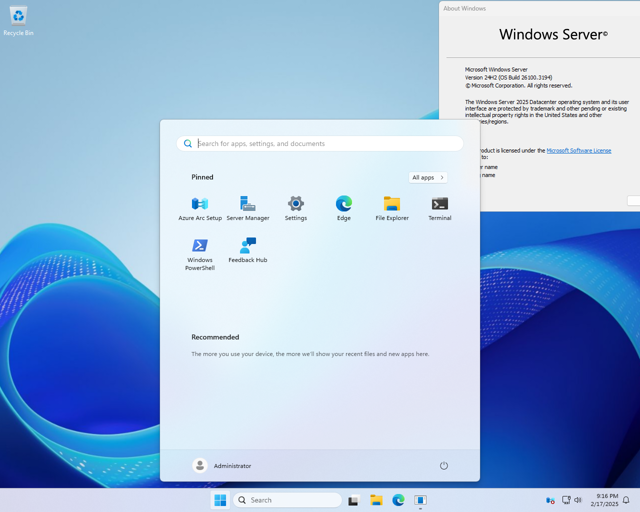640x512 pixels.
Task: Open the Recycle Bin on desktop
Action: 18,19
